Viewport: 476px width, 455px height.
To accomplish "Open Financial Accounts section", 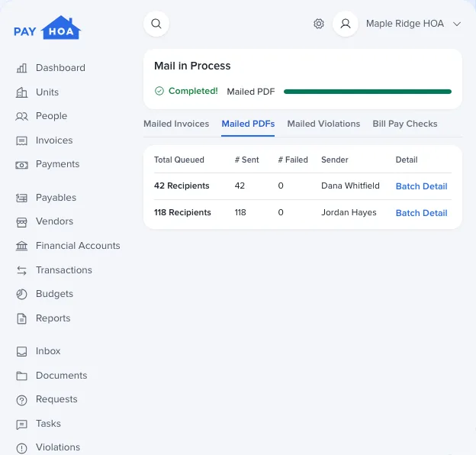I will [78, 246].
